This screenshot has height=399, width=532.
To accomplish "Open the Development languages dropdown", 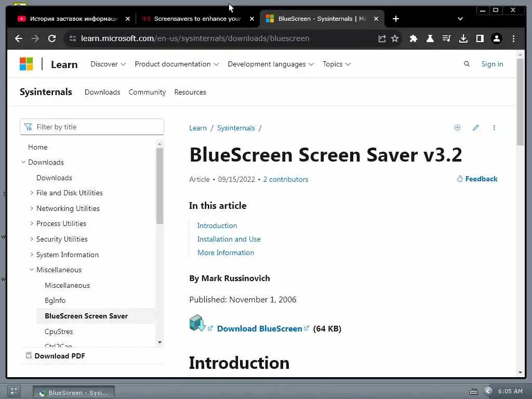I will point(271,64).
